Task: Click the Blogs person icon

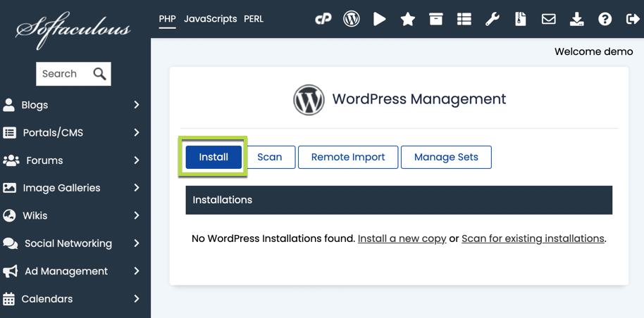Action: click(x=8, y=105)
